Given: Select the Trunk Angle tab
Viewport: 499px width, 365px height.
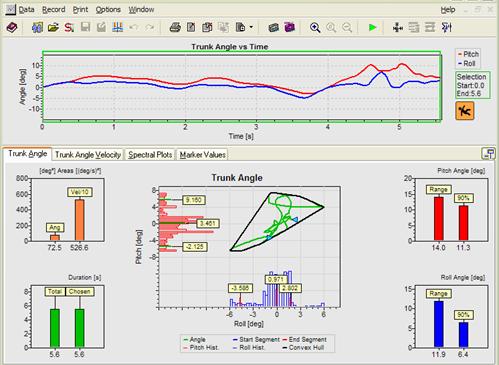Looking at the screenshot, I should pos(28,154).
